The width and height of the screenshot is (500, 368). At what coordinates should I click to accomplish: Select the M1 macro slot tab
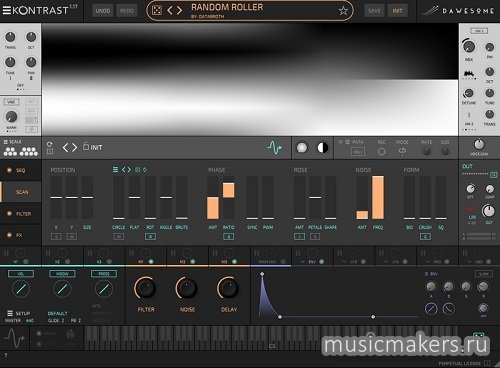(x=146, y=257)
